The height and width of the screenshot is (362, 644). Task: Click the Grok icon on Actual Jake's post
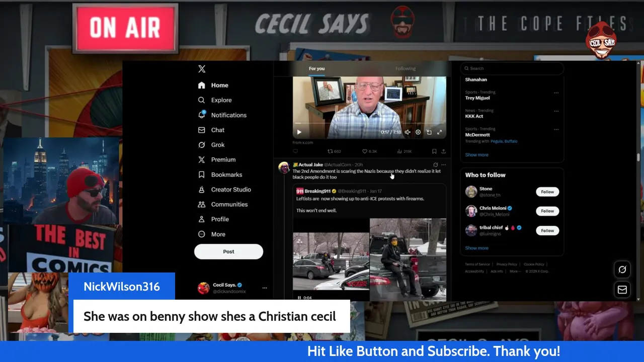point(435,164)
